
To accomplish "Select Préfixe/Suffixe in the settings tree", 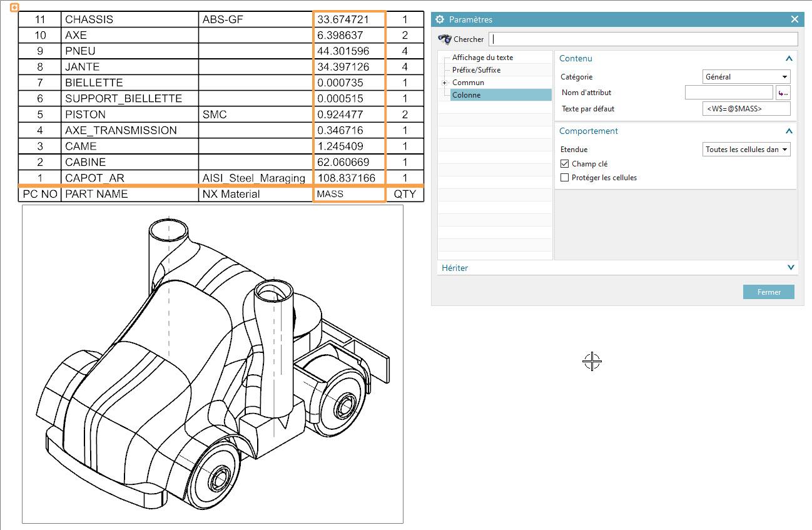I will (476, 70).
